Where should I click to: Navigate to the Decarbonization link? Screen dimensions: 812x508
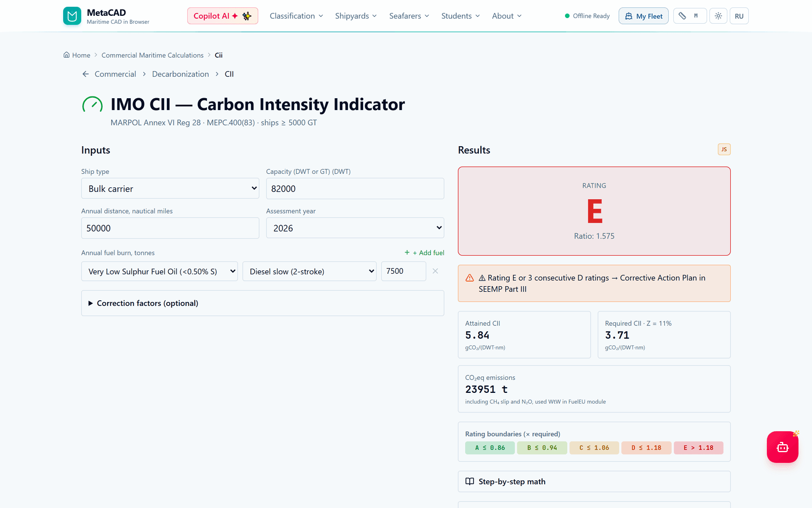point(180,74)
